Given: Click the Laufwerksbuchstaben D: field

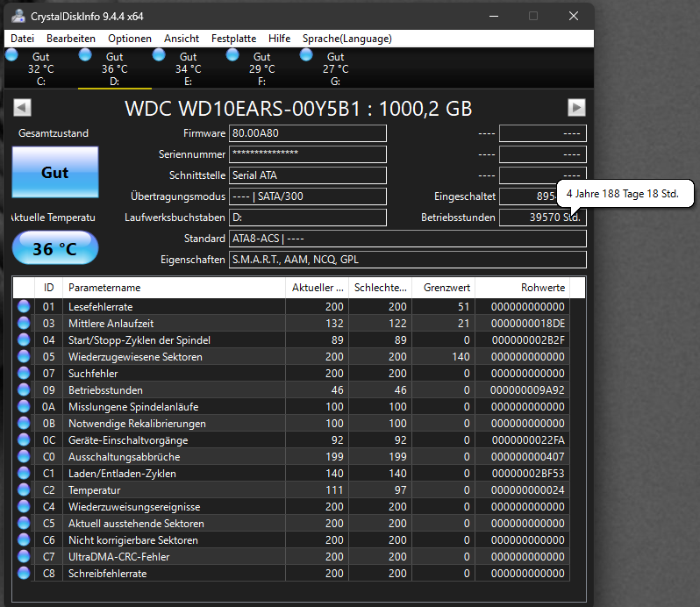Looking at the screenshot, I should (308, 218).
